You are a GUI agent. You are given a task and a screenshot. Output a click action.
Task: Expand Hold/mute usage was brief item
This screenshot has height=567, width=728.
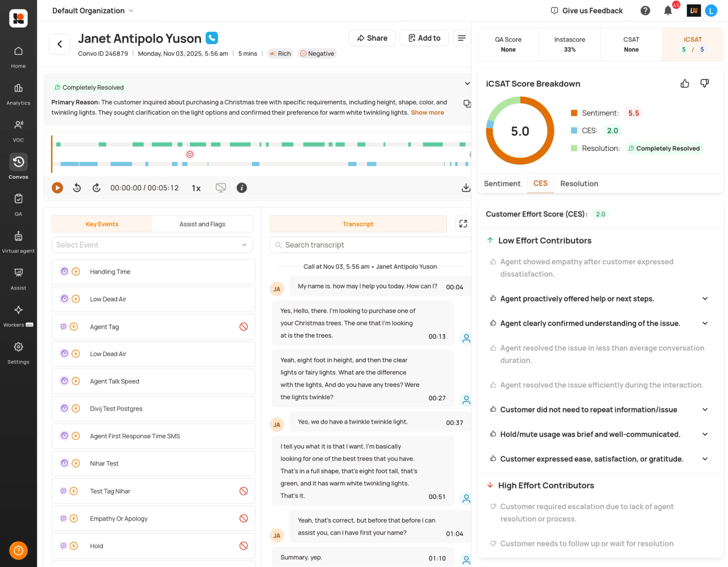point(705,435)
